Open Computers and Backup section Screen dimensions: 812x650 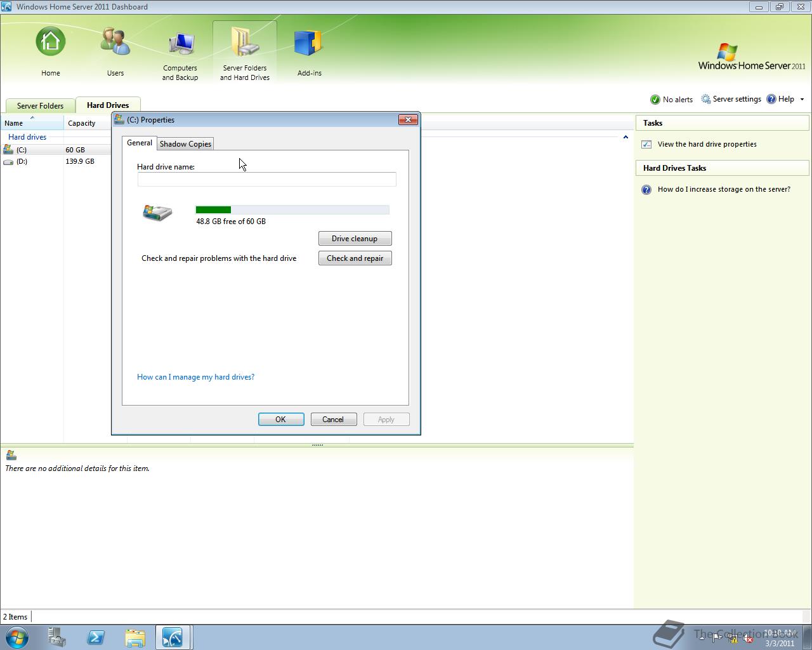click(x=180, y=55)
